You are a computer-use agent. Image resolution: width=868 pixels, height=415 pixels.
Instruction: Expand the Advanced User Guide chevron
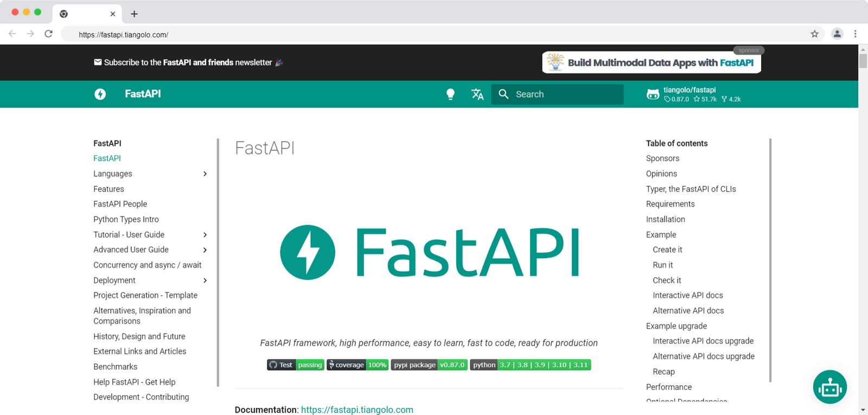(205, 250)
